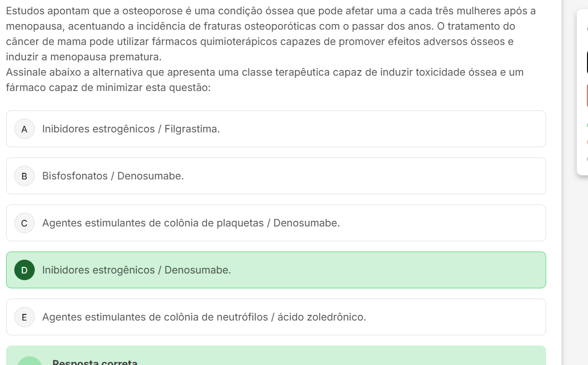Select the letter B answer badge
The image size is (588, 365).
25,176
